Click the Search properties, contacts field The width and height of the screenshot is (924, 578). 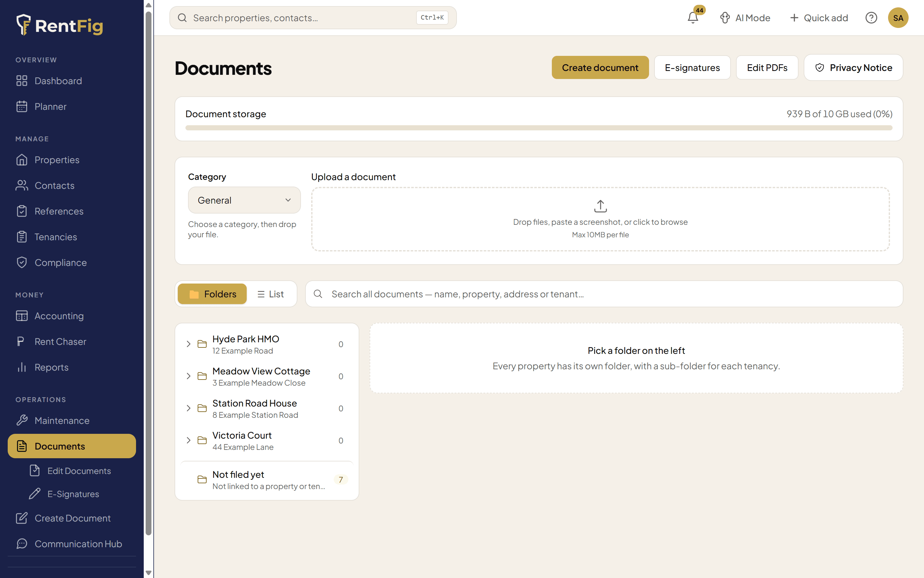coord(313,18)
